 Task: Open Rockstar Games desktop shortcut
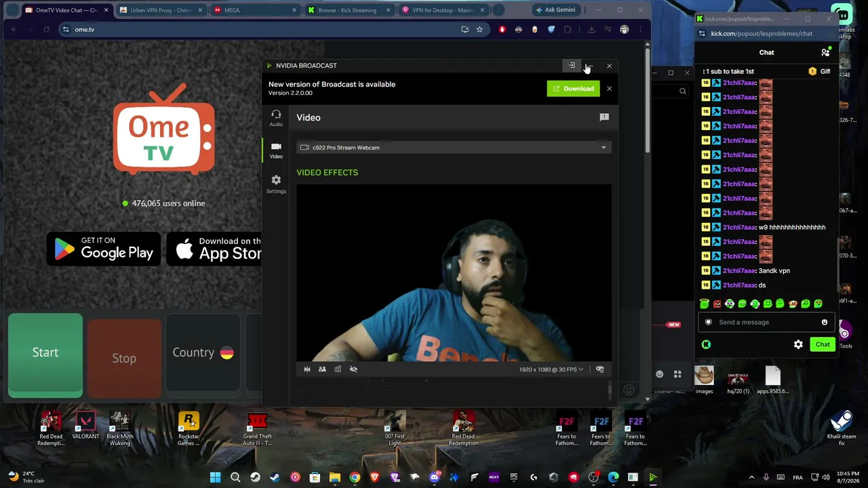[x=189, y=428]
